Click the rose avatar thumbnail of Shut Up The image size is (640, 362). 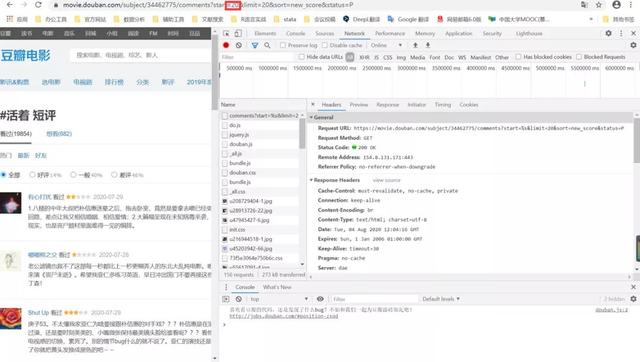[11, 319]
